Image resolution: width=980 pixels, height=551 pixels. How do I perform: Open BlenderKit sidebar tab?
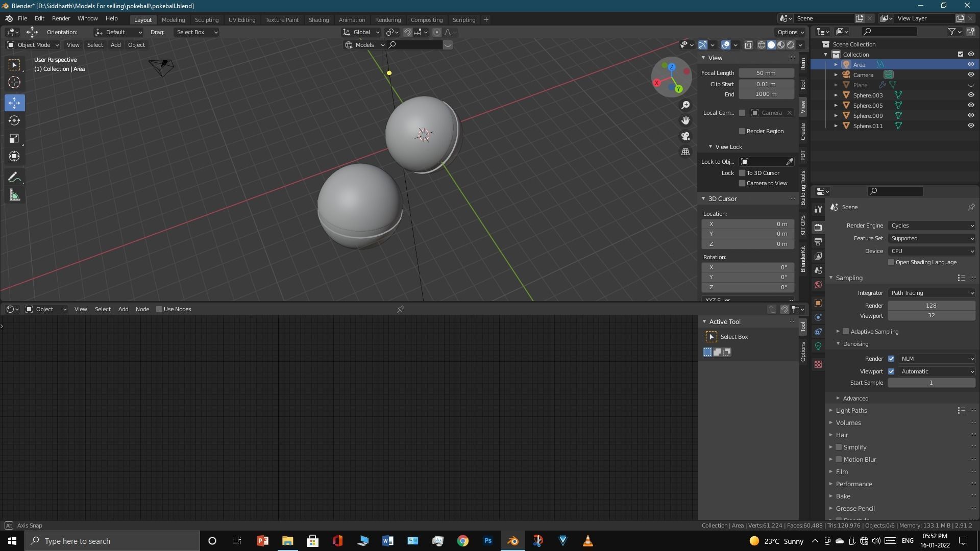803,259
